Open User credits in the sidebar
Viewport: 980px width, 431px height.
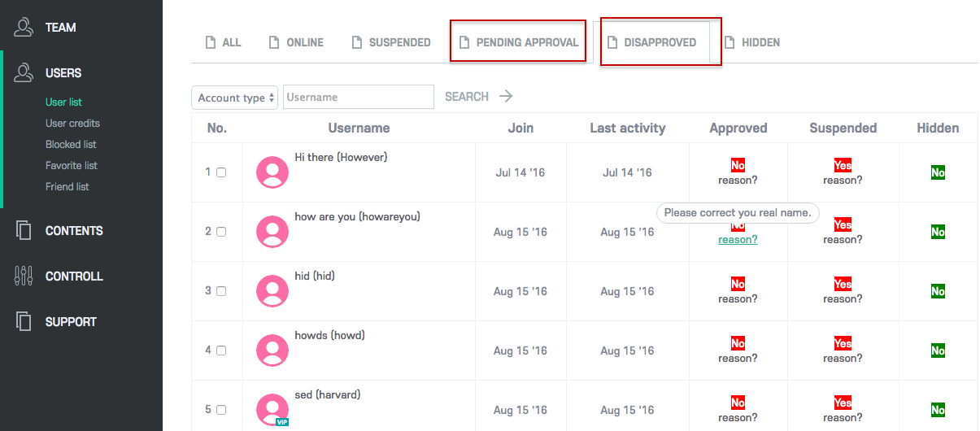(x=72, y=124)
